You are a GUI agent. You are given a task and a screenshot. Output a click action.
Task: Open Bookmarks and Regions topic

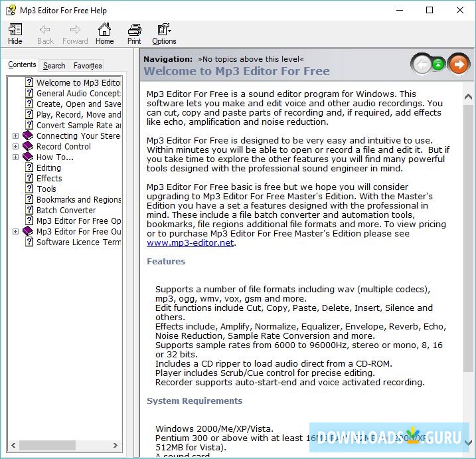coord(78,199)
